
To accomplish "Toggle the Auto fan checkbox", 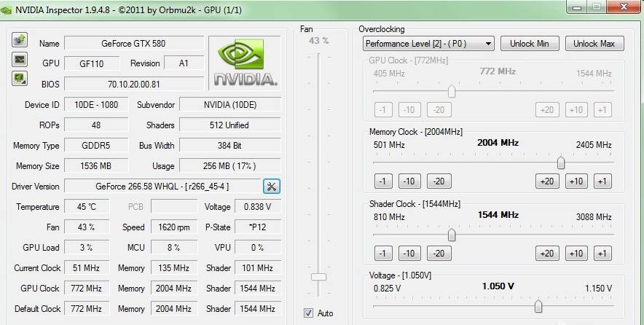I will click(308, 313).
